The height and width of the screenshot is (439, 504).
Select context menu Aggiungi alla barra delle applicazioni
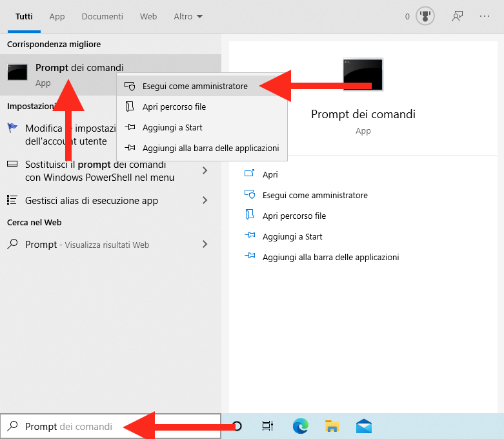tap(202, 148)
